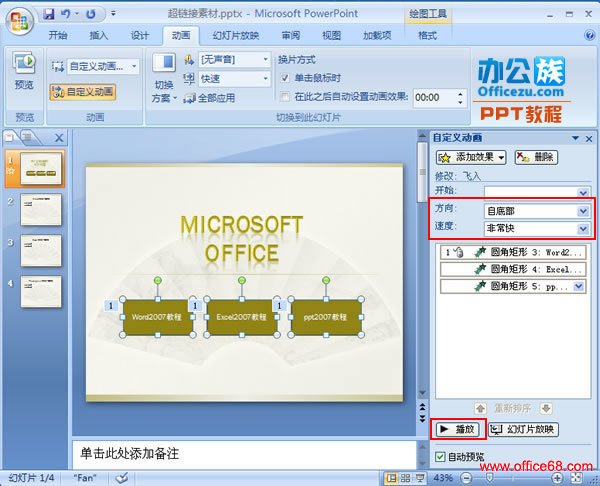The width and height of the screenshot is (600, 486).
Task: Start slide show from status bar icon
Action: (x=420, y=478)
